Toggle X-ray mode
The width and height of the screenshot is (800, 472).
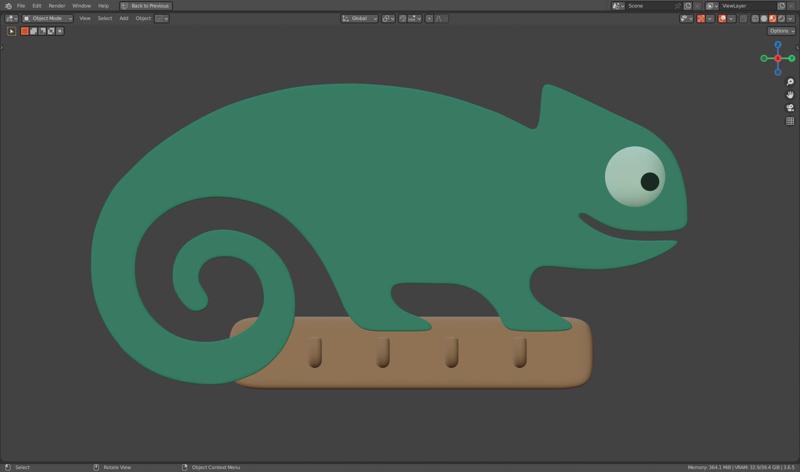(x=743, y=18)
